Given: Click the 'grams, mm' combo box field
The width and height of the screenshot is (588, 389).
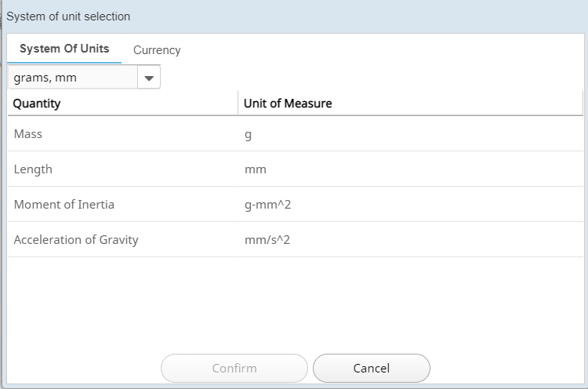Looking at the screenshot, I should [72, 78].
